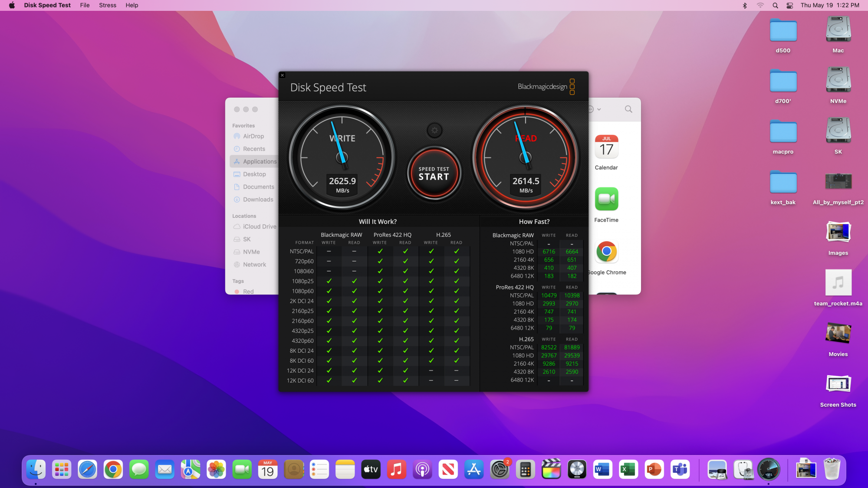Image resolution: width=868 pixels, height=488 pixels.
Task: Click the Write speed gauge
Action: click(x=342, y=157)
